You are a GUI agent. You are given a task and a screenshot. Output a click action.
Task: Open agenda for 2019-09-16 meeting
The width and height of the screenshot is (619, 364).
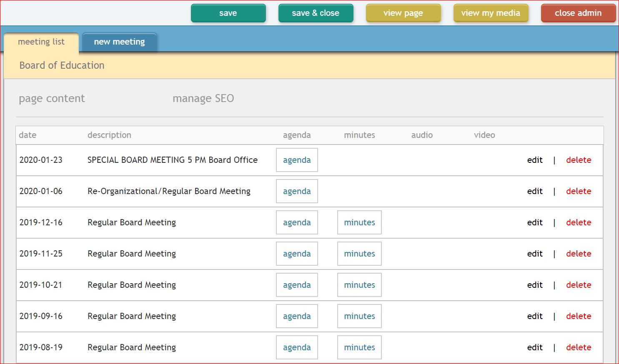tap(297, 316)
